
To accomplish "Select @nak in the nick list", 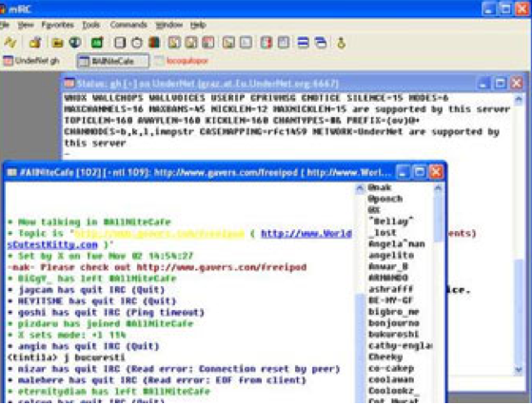I will coord(380,187).
